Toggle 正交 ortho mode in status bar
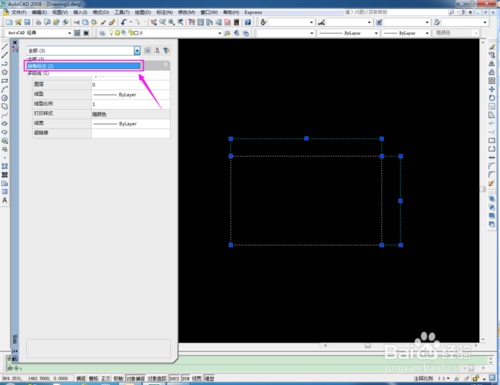 click(105, 378)
